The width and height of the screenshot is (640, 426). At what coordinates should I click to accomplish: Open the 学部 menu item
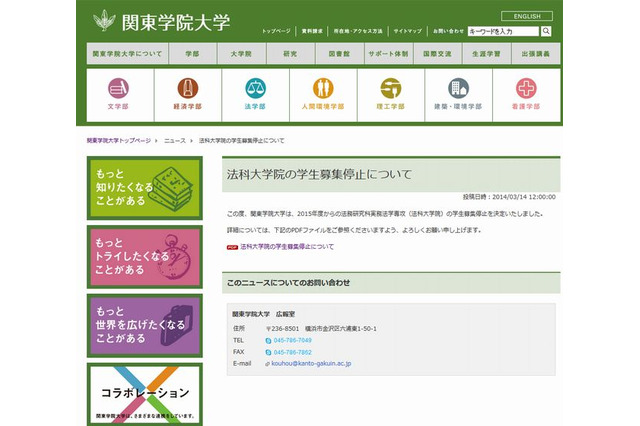tap(192, 53)
